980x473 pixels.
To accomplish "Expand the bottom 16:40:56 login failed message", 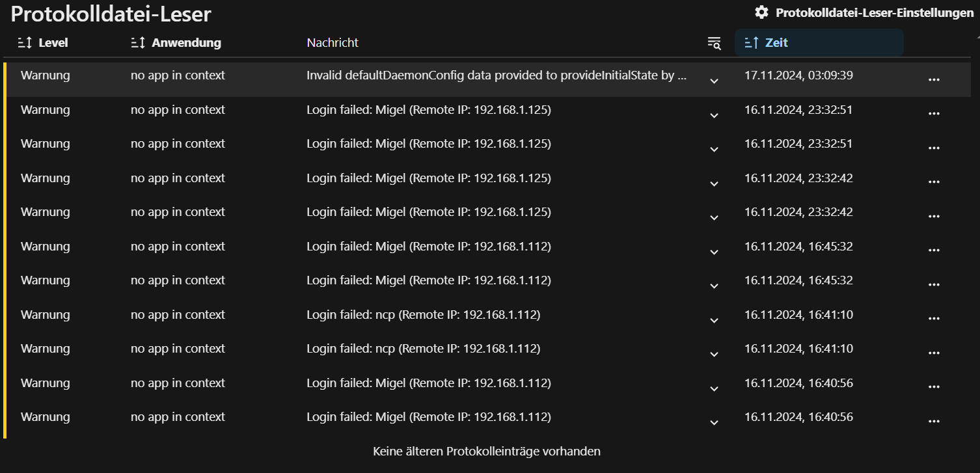I will pos(714,423).
